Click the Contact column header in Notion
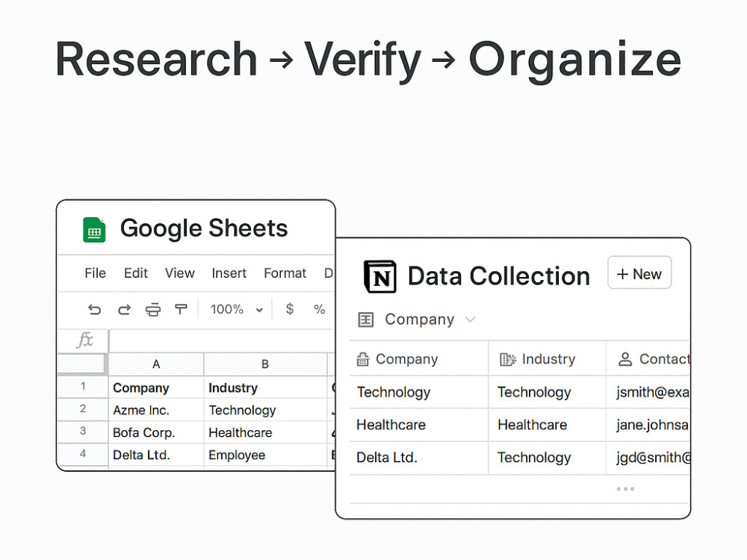 [x=648, y=359]
